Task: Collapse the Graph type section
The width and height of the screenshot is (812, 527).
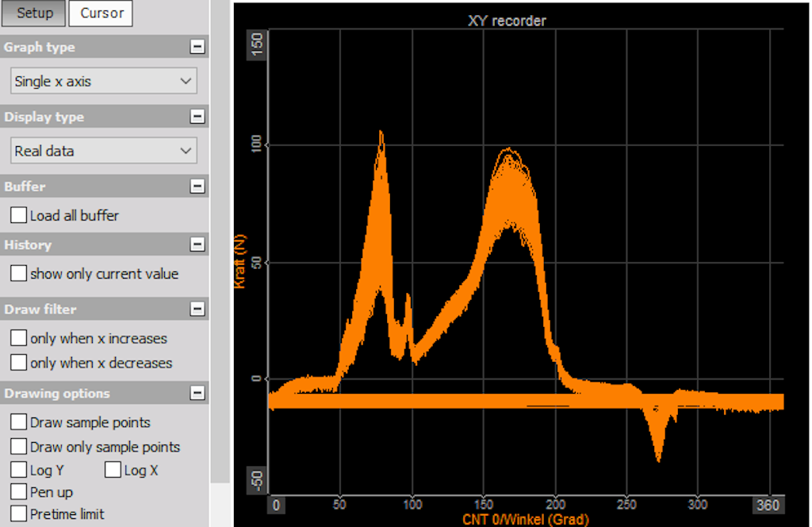Action: coord(197,47)
